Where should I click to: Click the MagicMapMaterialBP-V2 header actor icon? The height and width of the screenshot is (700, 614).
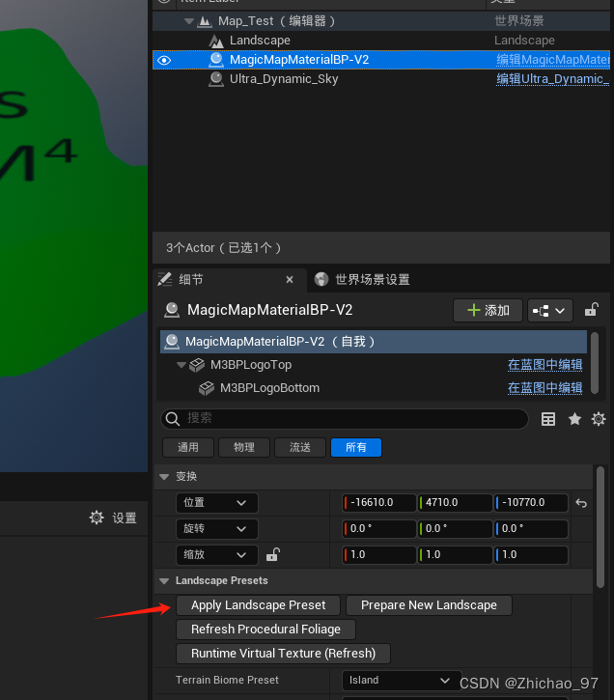pyautogui.click(x=172, y=310)
